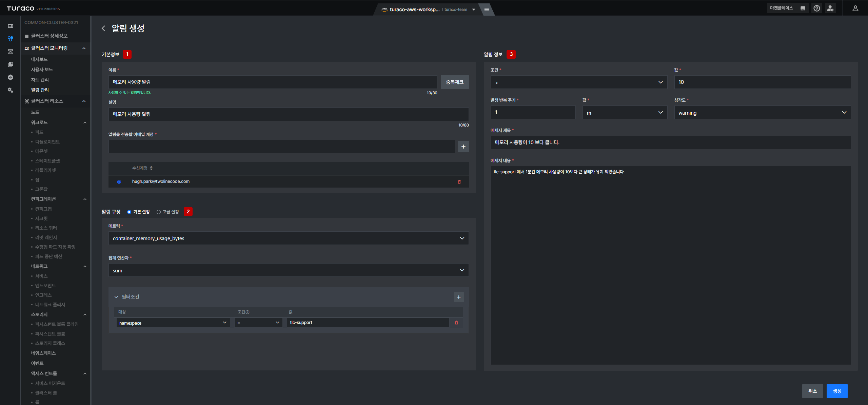Remove the namespace filter row trash icon
The height and width of the screenshot is (405, 868).
(456, 323)
